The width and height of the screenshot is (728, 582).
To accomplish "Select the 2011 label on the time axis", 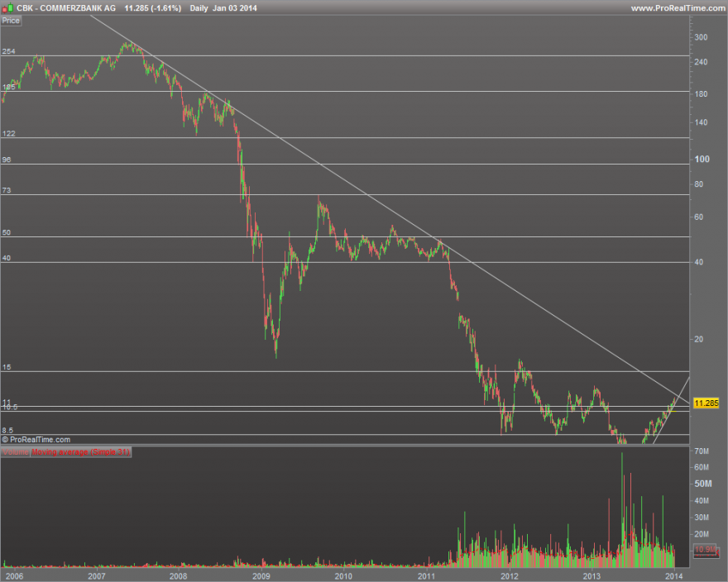I will [x=426, y=576].
